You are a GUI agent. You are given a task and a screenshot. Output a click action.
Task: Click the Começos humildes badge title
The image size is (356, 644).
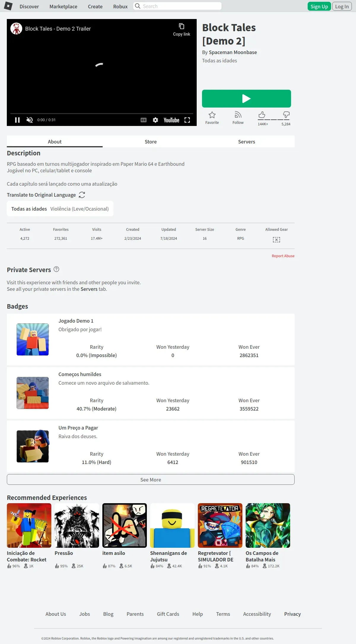click(x=80, y=374)
